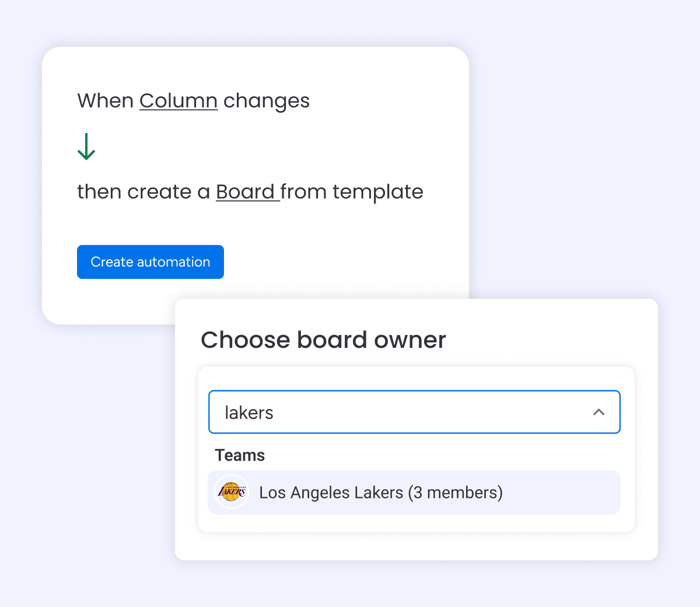Click the "then create a" text
Viewport: 700px width, 607px height.
pos(143,192)
